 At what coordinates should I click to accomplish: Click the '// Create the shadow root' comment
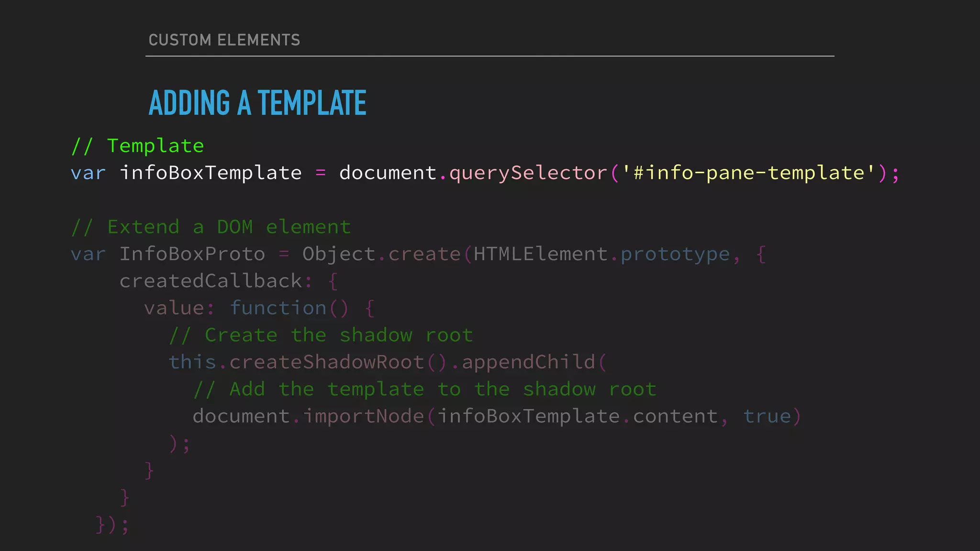[321, 335]
